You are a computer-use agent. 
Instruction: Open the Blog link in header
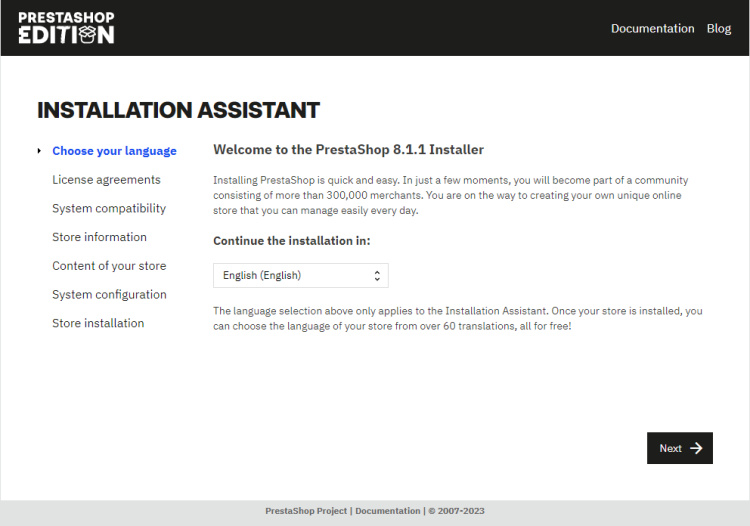718,28
